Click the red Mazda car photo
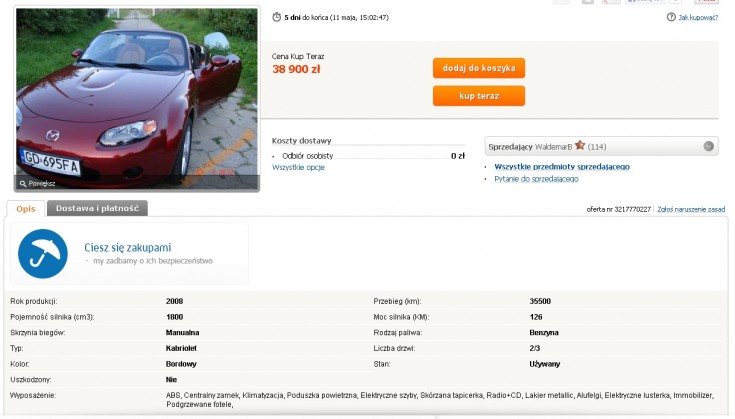Screen dimensions: 735x419 (137, 98)
